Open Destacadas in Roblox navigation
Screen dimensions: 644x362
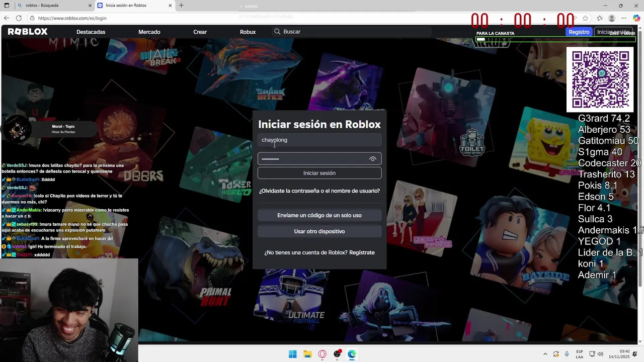[x=91, y=32]
